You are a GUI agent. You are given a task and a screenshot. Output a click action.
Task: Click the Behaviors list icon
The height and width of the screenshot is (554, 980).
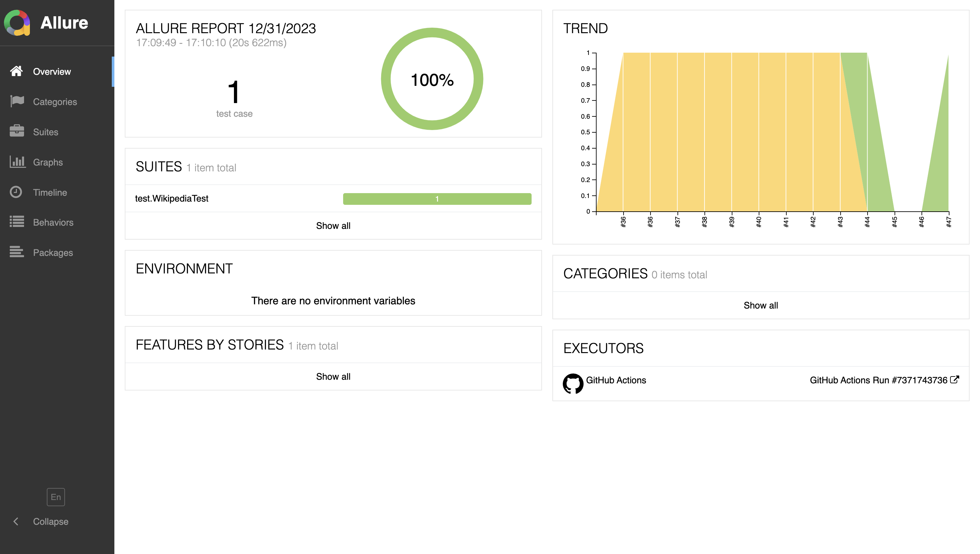[x=17, y=222]
